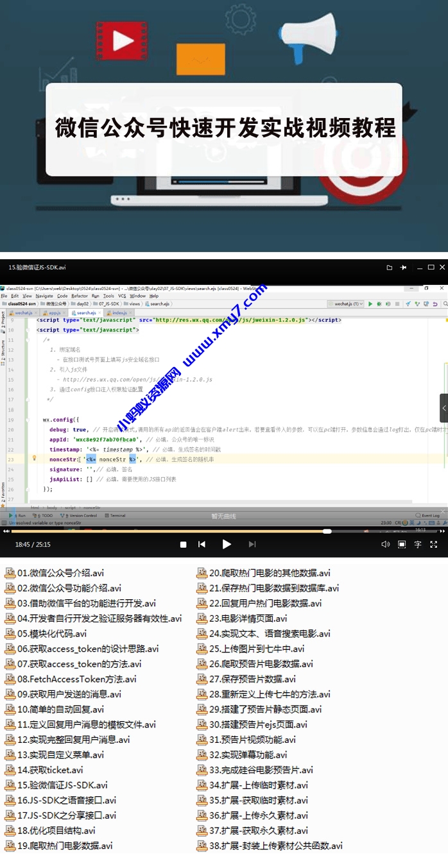
Task: Click the stop button in player controls
Action: tap(183, 544)
